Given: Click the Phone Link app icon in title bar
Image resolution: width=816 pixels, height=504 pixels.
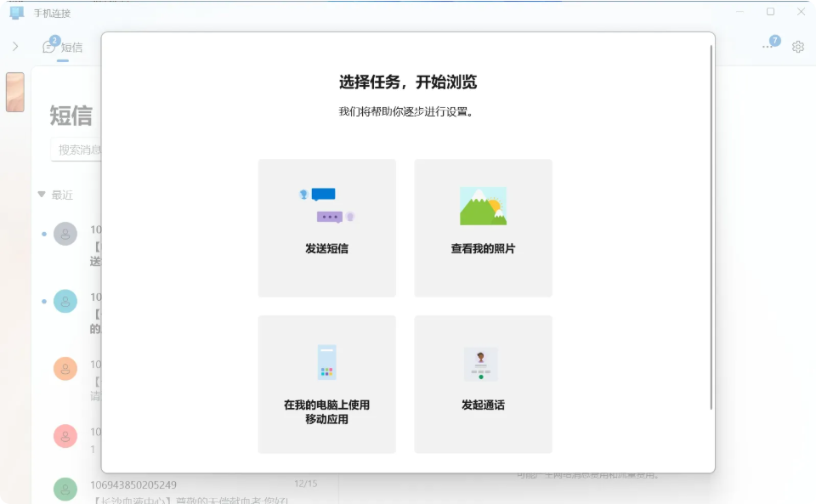Looking at the screenshot, I should coord(16,12).
